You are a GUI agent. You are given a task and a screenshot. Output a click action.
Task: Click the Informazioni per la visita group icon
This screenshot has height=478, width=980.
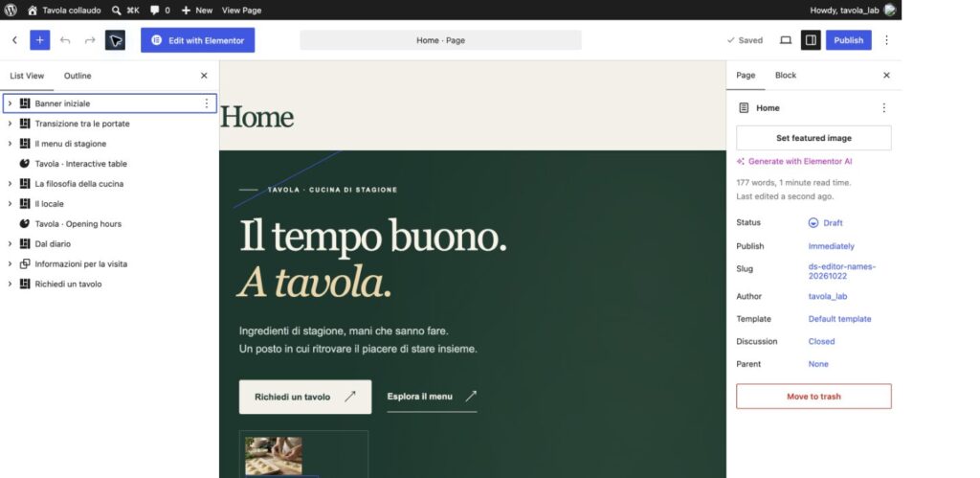[x=25, y=263]
